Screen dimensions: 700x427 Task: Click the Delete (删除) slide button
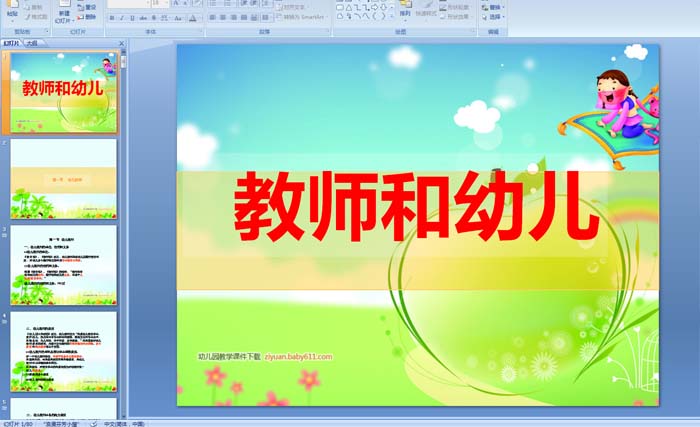[x=87, y=17]
